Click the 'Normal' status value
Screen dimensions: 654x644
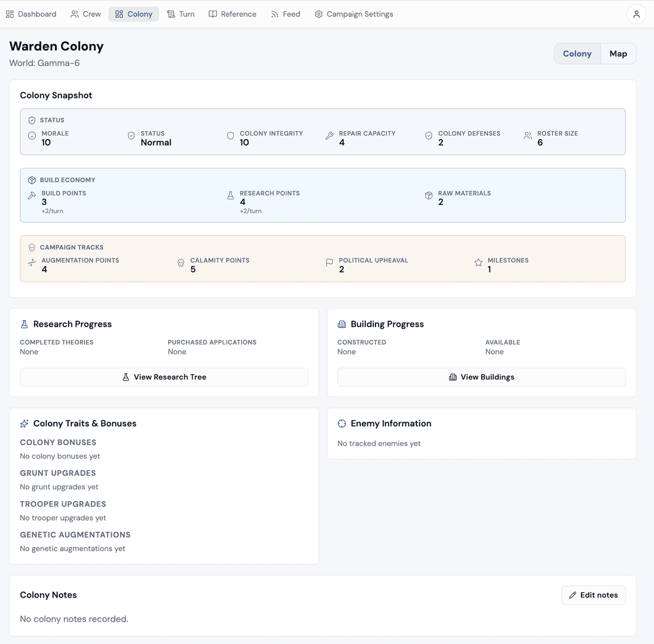point(156,143)
